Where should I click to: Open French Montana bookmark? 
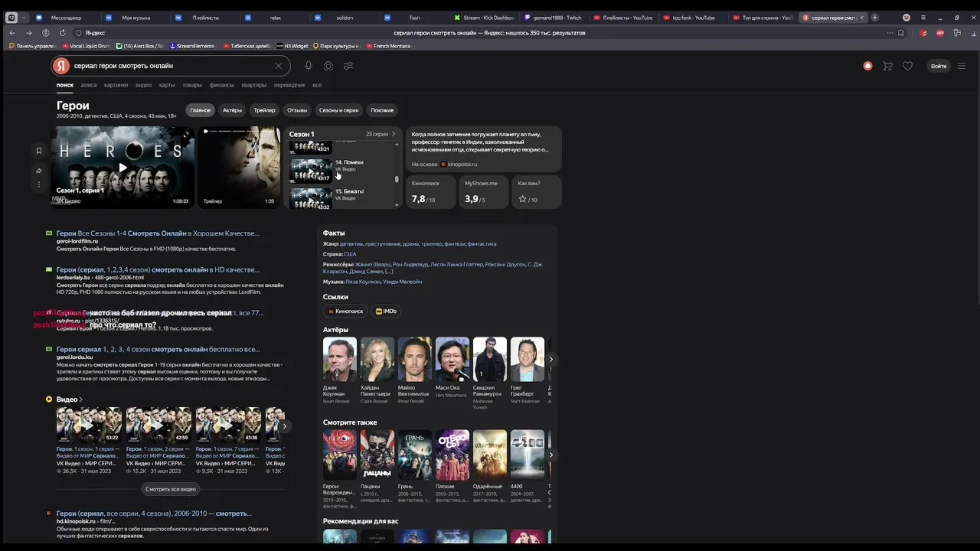pyautogui.click(x=388, y=46)
